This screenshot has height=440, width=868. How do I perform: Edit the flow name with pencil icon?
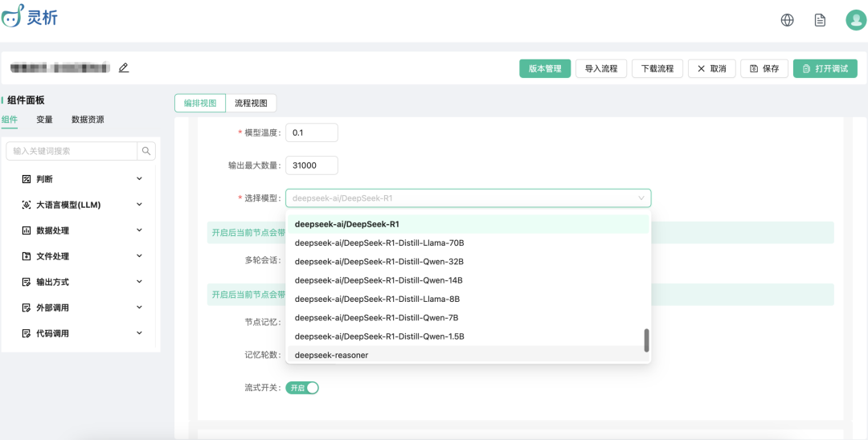(124, 68)
